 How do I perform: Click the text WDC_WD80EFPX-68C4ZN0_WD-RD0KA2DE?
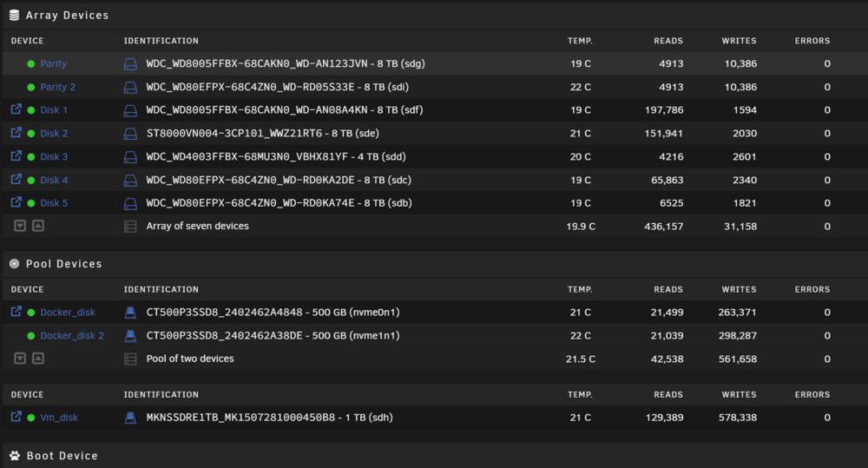click(250, 180)
